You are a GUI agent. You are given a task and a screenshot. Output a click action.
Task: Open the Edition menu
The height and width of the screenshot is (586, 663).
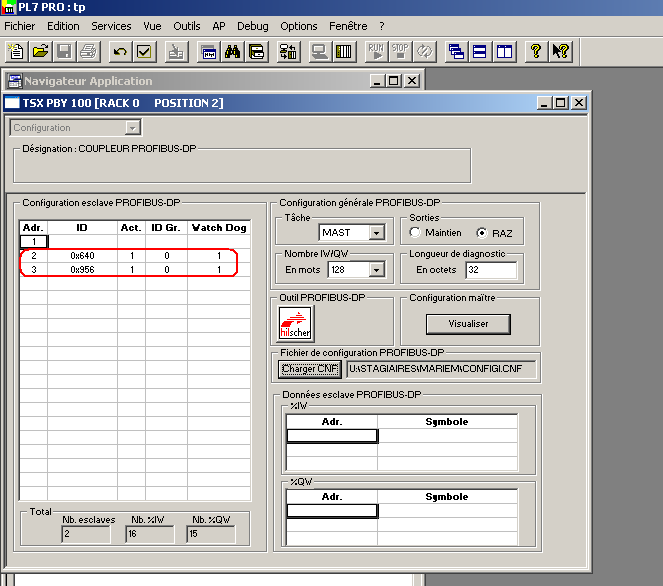[x=63, y=26]
